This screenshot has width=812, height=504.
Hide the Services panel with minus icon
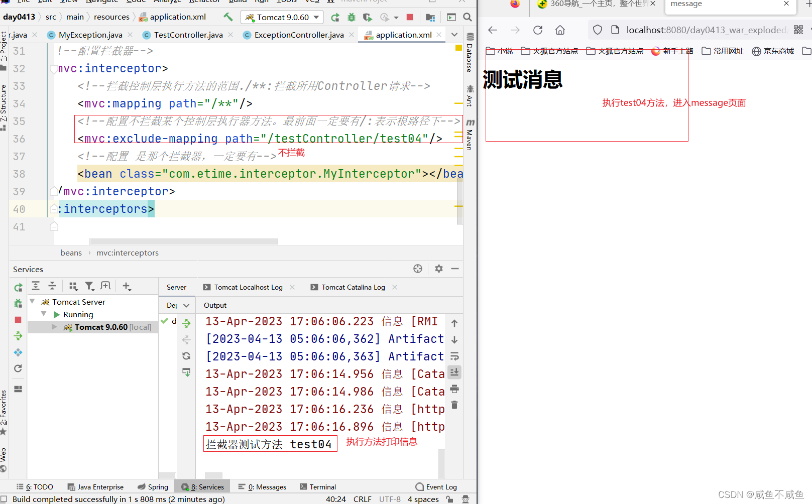coord(455,269)
